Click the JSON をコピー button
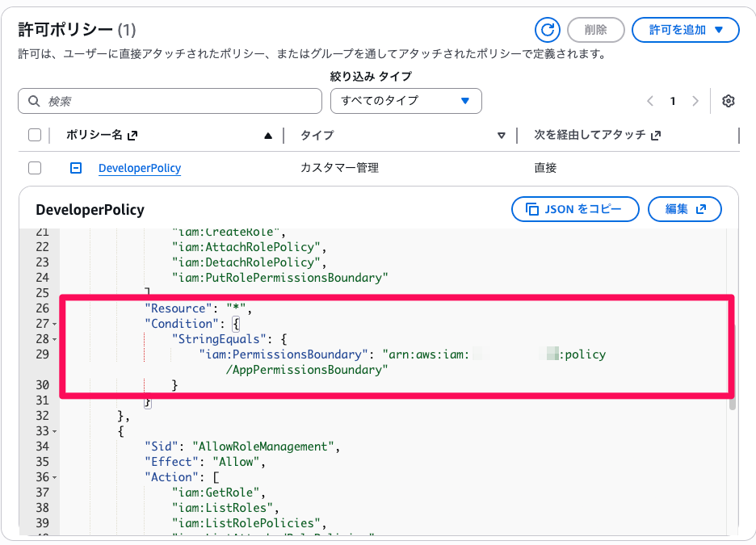Image resolution: width=756 pixels, height=545 pixels. point(575,209)
